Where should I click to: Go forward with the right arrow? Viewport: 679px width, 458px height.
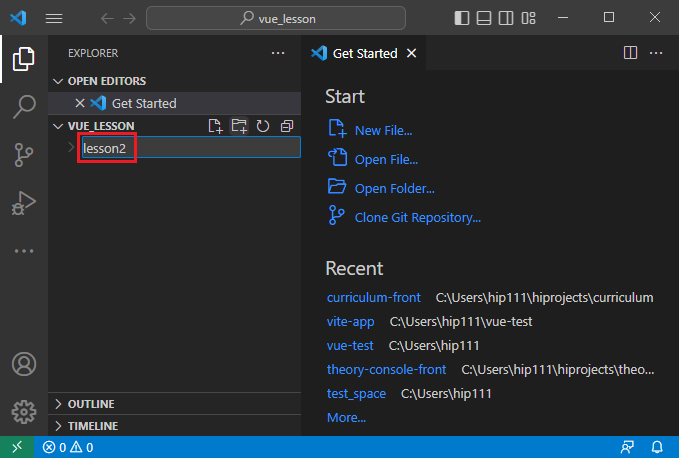129,18
